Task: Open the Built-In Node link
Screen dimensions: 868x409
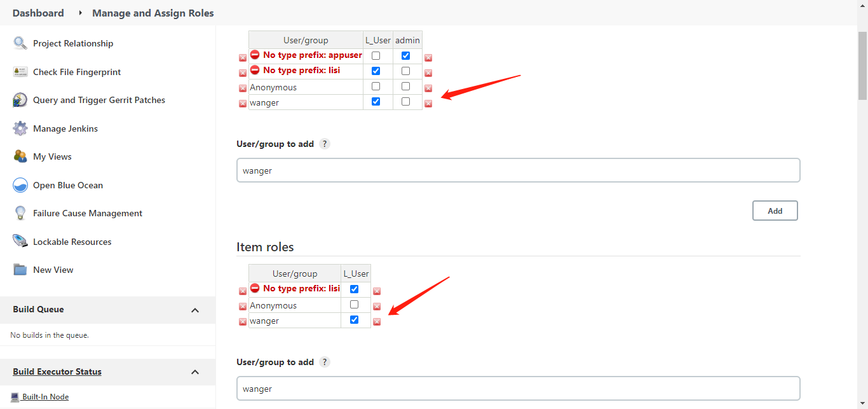Action: click(45, 397)
